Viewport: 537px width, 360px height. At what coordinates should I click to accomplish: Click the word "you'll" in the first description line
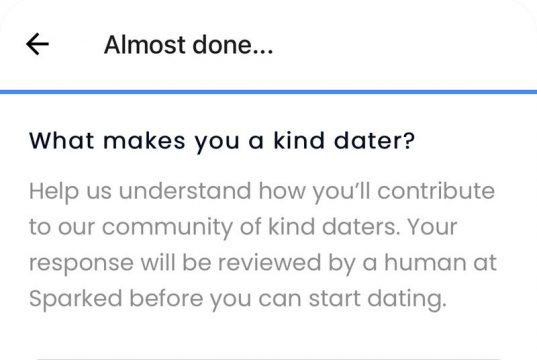pos(341,191)
